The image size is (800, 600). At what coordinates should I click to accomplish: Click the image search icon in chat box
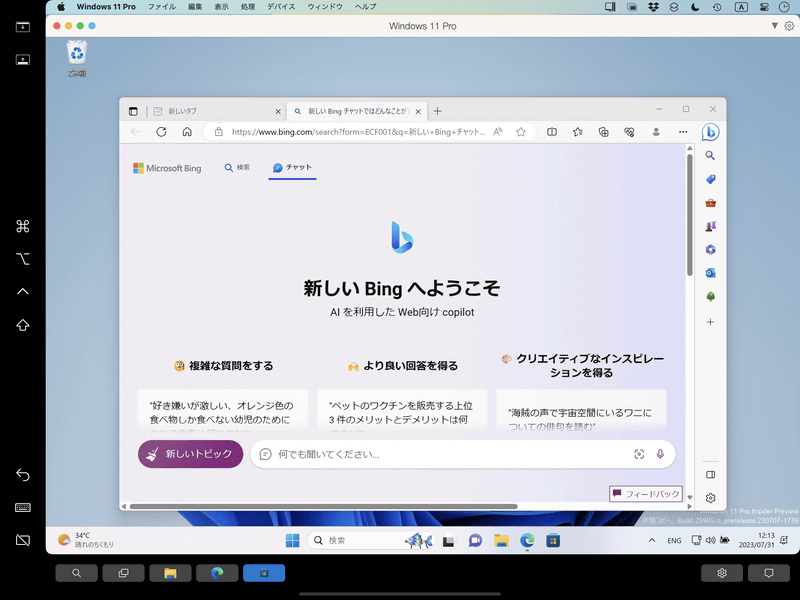click(639, 454)
